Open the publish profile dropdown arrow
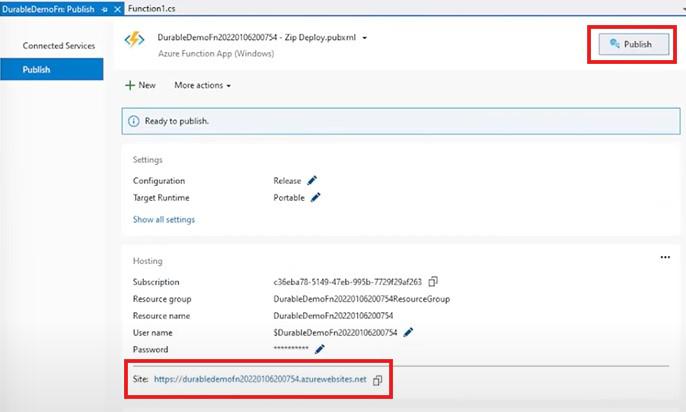 (364, 38)
